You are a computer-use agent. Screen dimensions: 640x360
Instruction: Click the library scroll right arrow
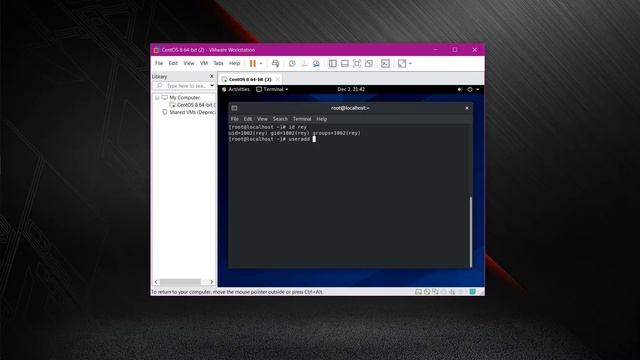pos(211,282)
